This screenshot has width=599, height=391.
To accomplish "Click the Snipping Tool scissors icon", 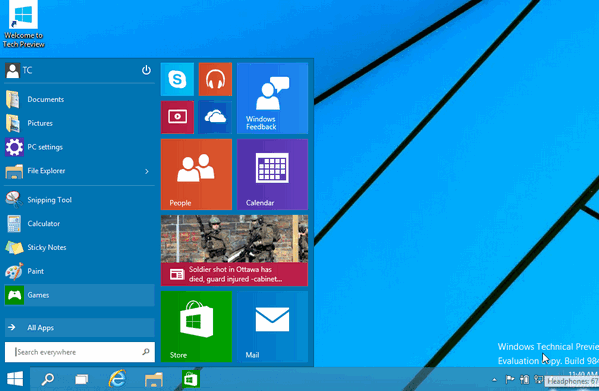I will (15, 200).
